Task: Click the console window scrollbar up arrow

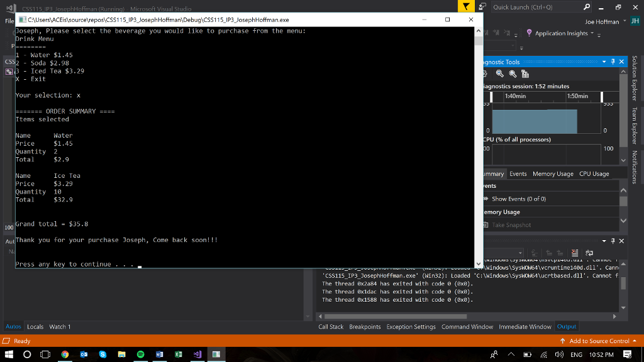Action: 479,31
